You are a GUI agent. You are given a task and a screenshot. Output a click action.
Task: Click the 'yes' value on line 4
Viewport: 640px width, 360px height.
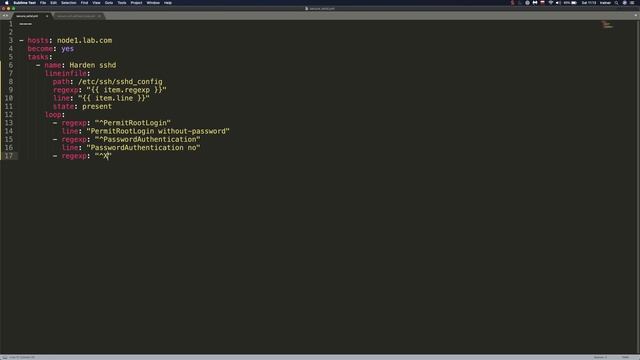click(x=67, y=49)
